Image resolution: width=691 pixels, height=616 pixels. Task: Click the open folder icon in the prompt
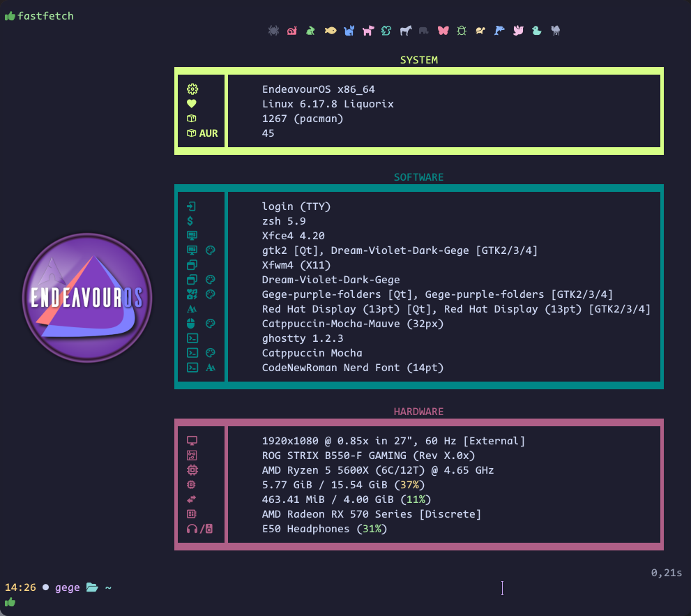tap(92, 587)
